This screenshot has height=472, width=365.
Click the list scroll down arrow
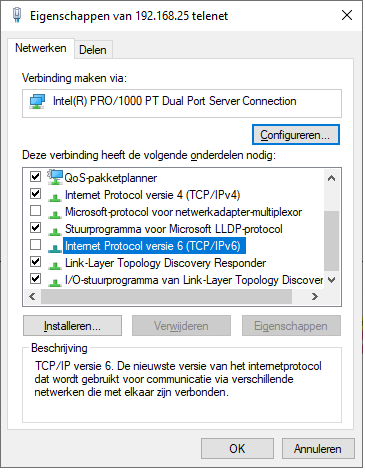point(331,280)
